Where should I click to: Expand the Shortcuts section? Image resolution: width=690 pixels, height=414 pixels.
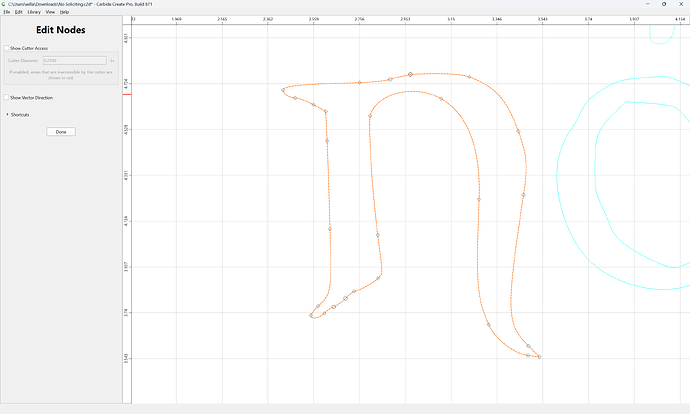7,114
